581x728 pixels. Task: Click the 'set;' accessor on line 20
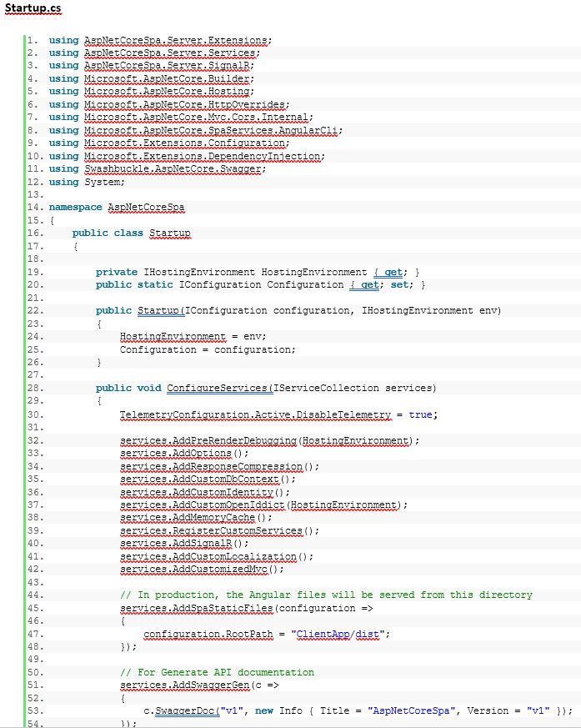tap(402, 284)
